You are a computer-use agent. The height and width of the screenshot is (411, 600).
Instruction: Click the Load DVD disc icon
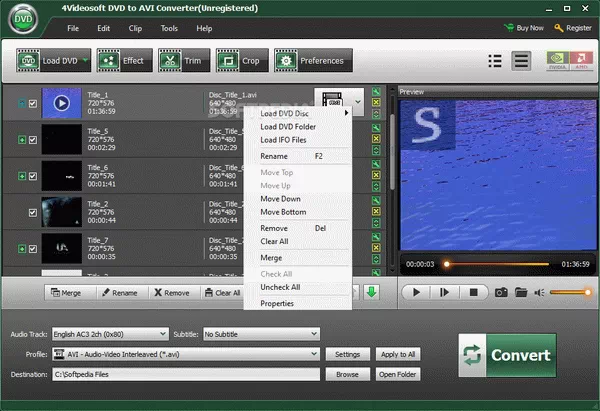point(28,60)
